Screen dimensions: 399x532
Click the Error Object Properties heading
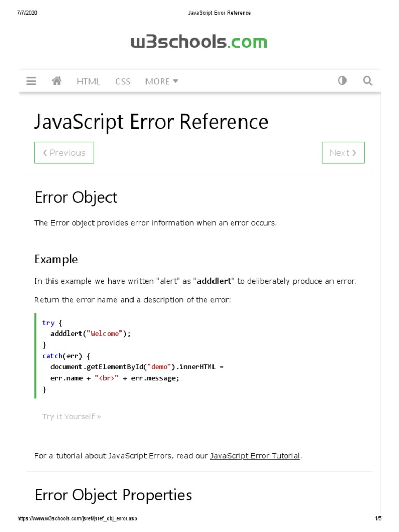click(x=113, y=495)
